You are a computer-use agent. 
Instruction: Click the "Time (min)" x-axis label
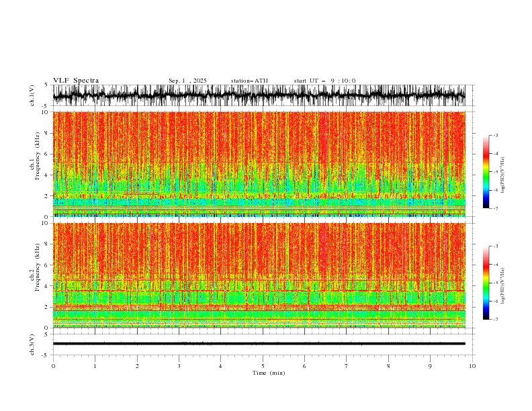[269, 373]
